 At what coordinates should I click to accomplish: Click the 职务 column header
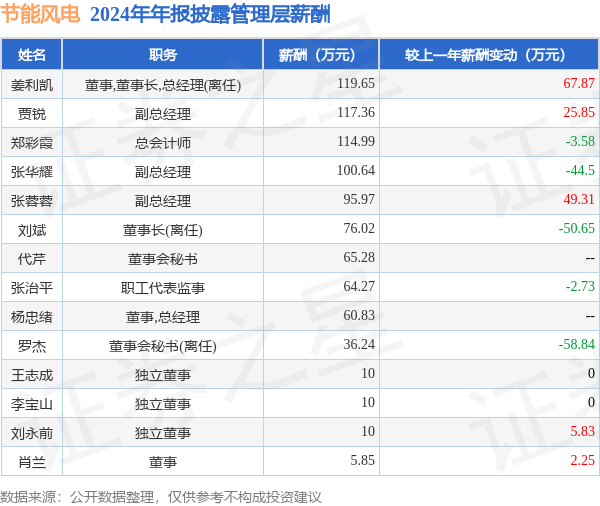point(163,55)
